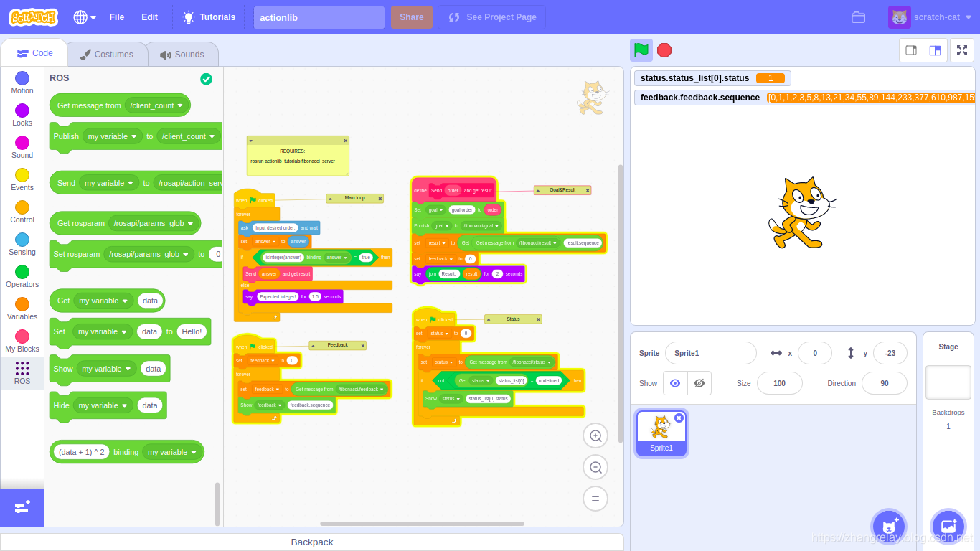Click the Hello! value field
Viewport: 980px width, 551px height.
192,331
